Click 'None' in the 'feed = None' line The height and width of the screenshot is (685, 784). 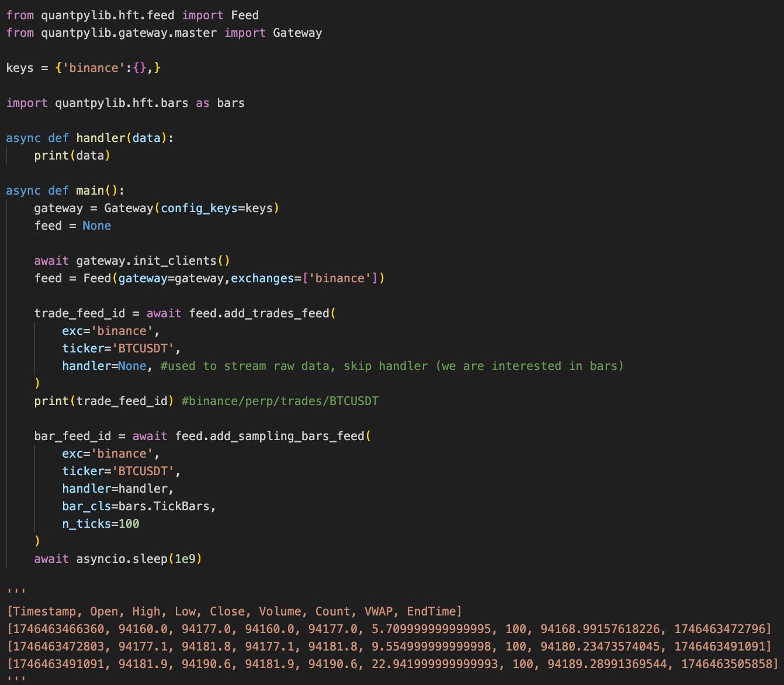click(97, 226)
